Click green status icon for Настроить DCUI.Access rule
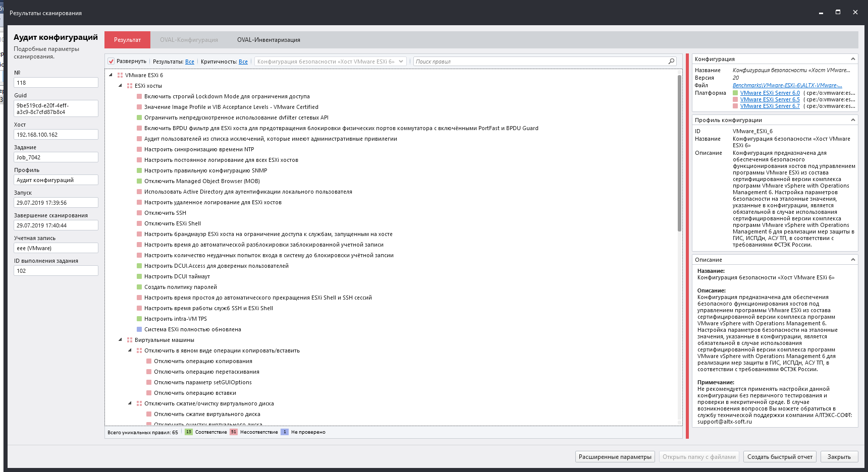The height and width of the screenshot is (472, 868). coord(139,266)
